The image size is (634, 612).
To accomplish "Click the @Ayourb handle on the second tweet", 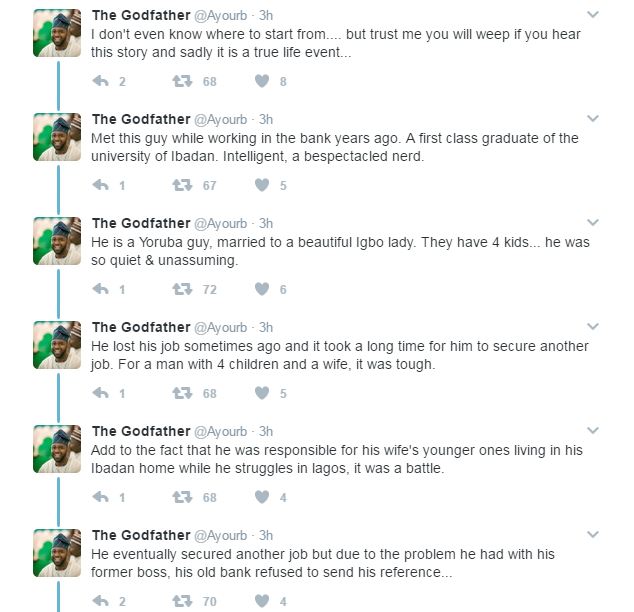I will point(220,120).
